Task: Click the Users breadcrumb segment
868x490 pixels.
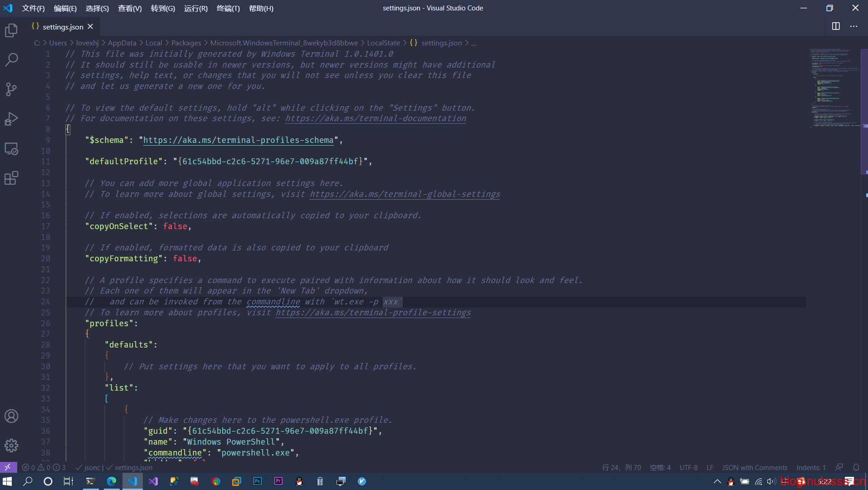Action: (x=58, y=43)
